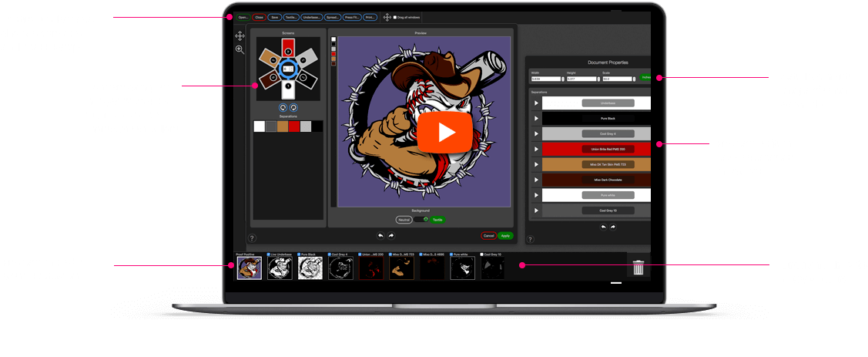Expand the Pure Black separation row
This screenshot has width=868, height=357.
click(536, 119)
